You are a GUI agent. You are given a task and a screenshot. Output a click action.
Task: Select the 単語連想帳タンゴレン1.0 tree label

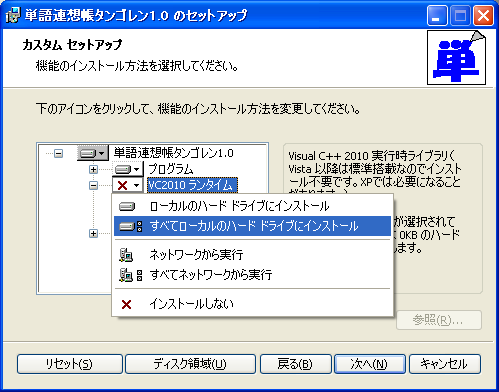click(x=174, y=153)
